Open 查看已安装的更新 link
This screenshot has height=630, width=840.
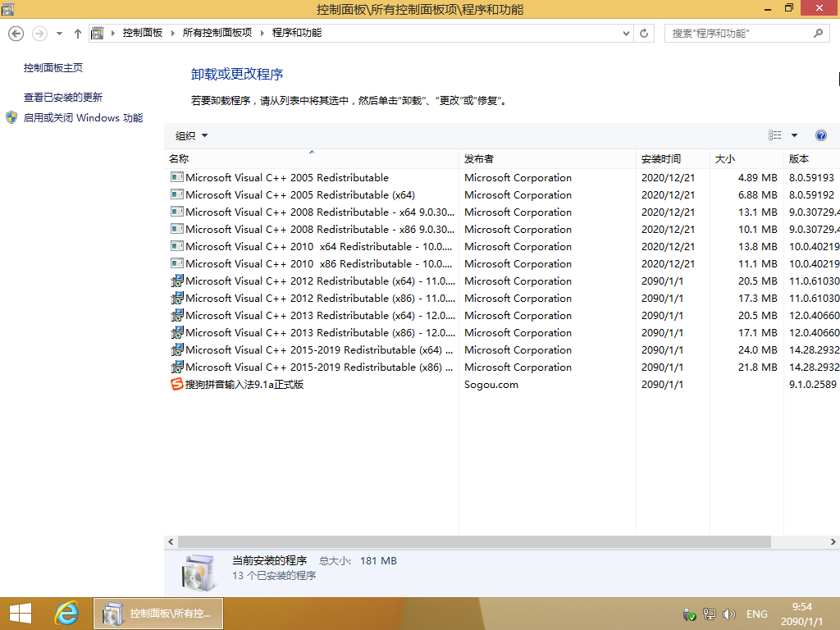coord(62,97)
